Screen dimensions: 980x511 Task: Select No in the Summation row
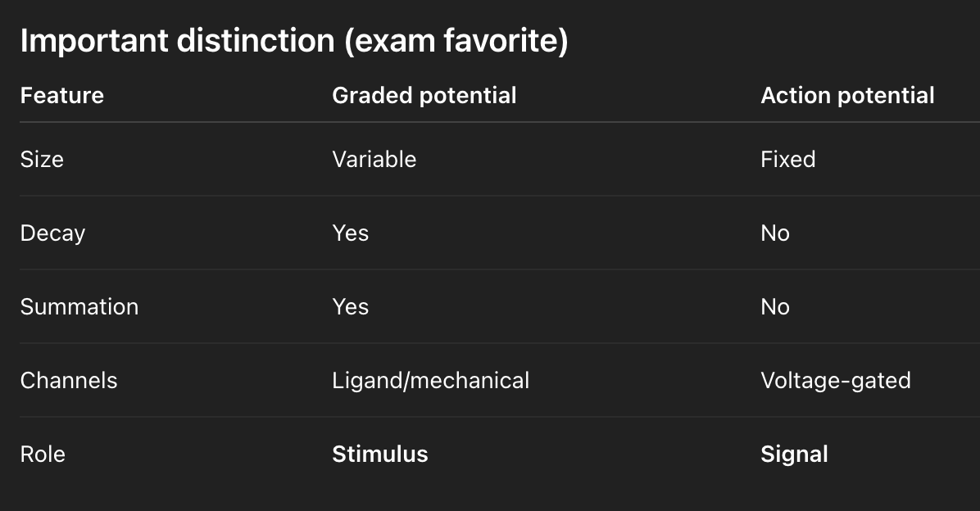[x=774, y=307]
